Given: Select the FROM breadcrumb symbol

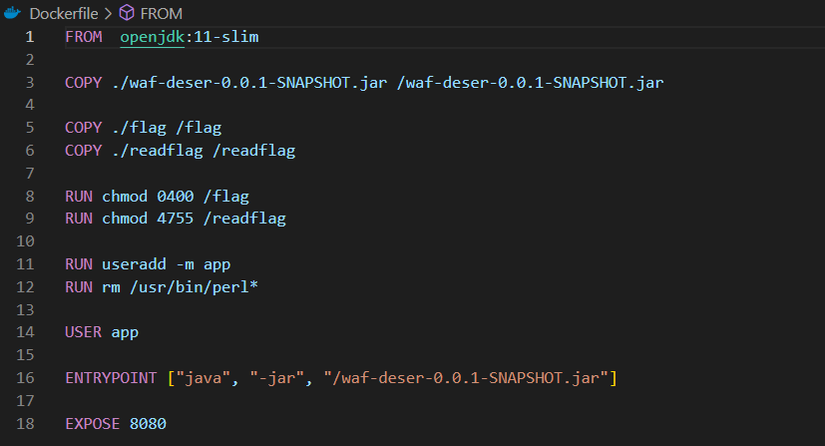Looking at the screenshot, I should coord(161,14).
